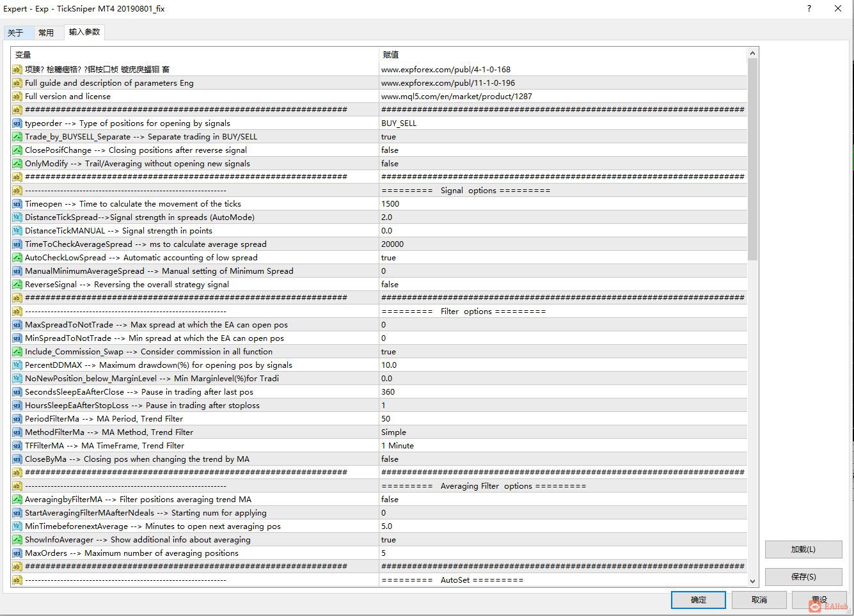Screen dimensions: 854x616
Task: Click the icon beside ManualMinimumAverageSpread
Action: coord(17,271)
